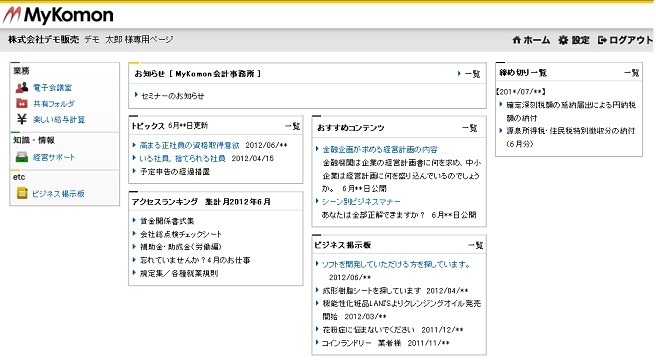Open 一覧 in トピックス panel
Screen dimensions: 656x361
point(292,126)
